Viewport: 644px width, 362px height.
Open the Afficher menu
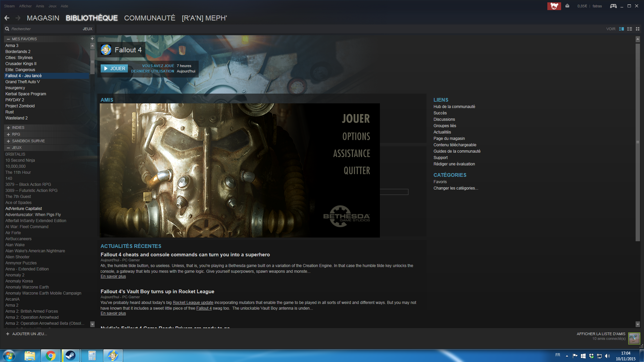25,6
